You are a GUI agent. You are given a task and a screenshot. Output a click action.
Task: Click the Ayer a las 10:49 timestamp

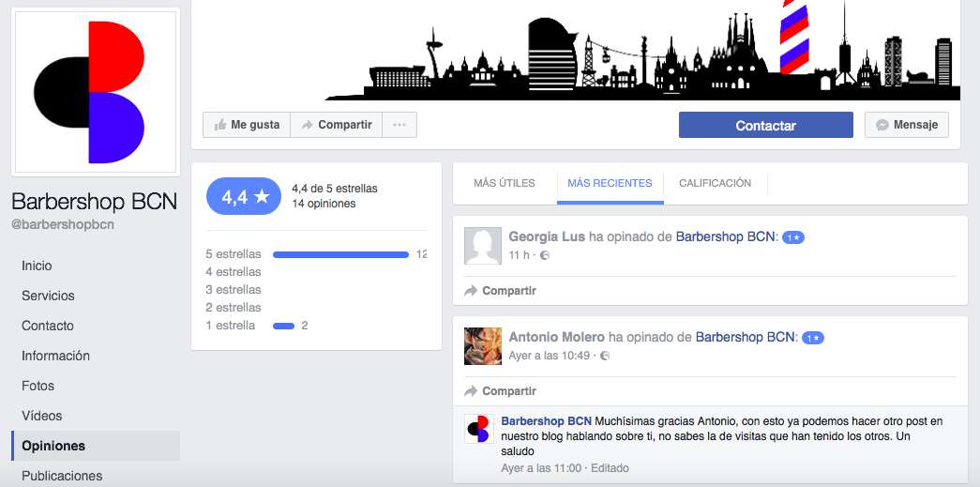[550, 356]
